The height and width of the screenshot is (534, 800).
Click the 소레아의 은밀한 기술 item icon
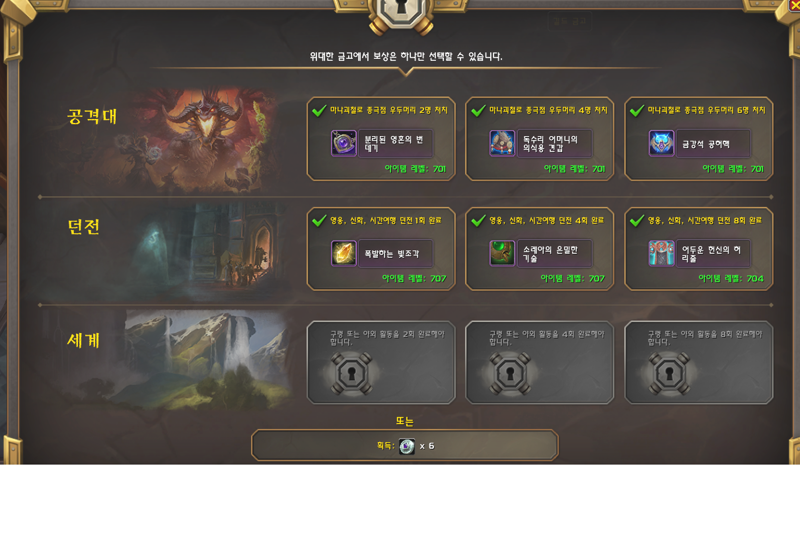(502, 253)
